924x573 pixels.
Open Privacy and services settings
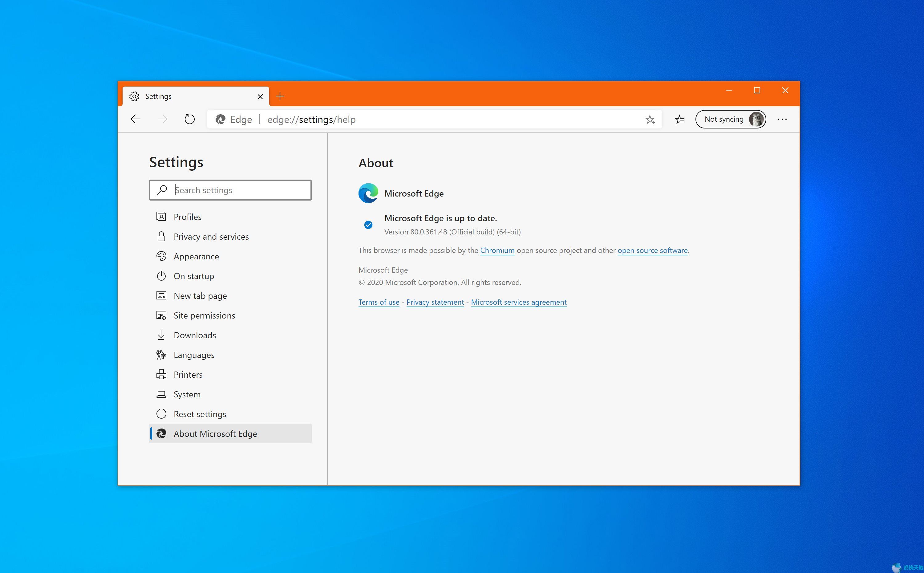point(230,237)
